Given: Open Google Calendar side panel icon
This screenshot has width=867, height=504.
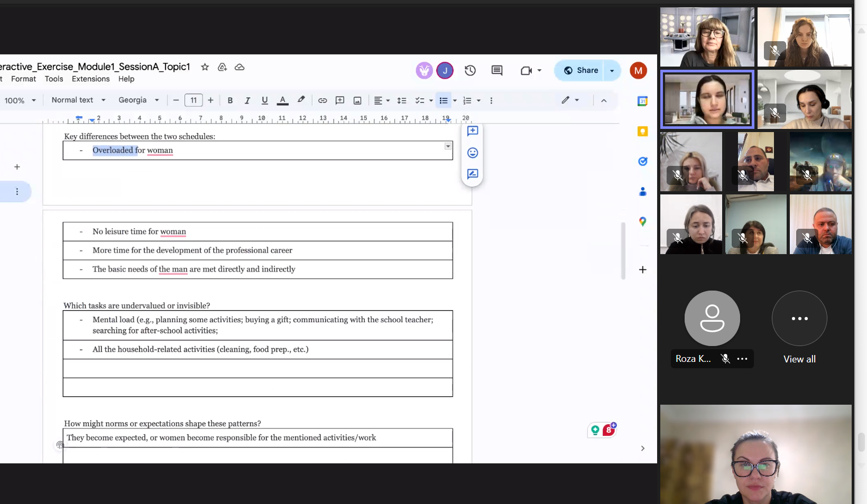Looking at the screenshot, I should click(642, 101).
